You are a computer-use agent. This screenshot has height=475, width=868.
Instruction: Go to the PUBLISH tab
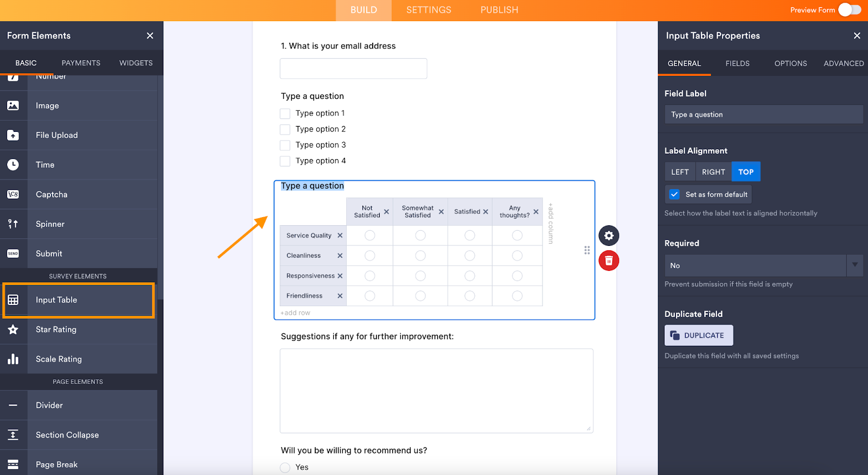(499, 10)
